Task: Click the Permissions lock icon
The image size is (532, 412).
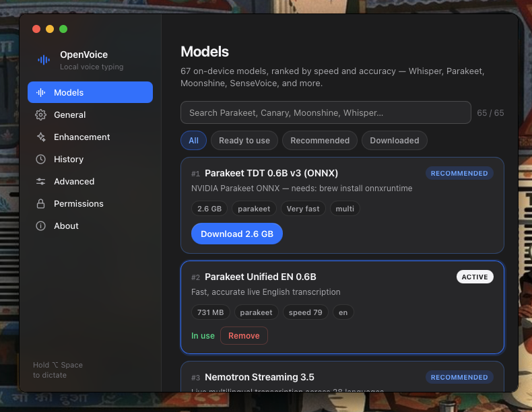Action: point(40,204)
